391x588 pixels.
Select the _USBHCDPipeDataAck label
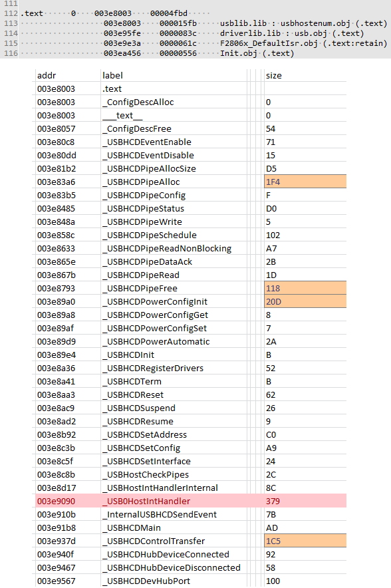[148, 262]
